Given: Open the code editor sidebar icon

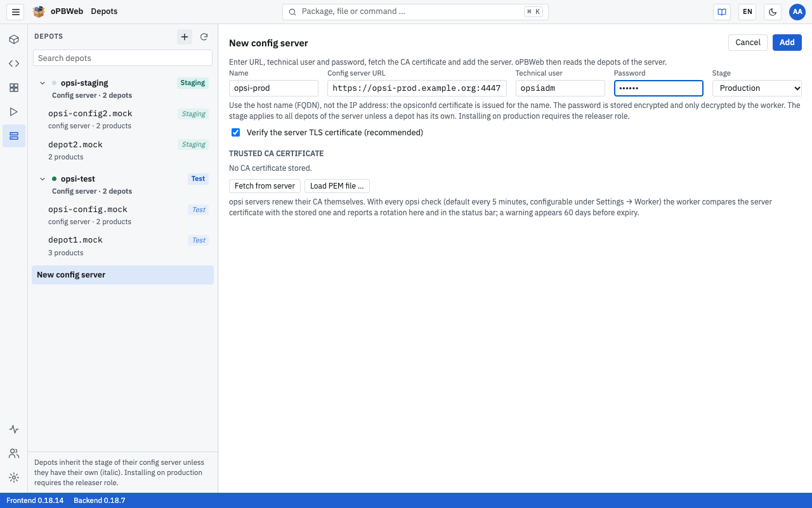Looking at the screenshot, I should click(14, 63).
